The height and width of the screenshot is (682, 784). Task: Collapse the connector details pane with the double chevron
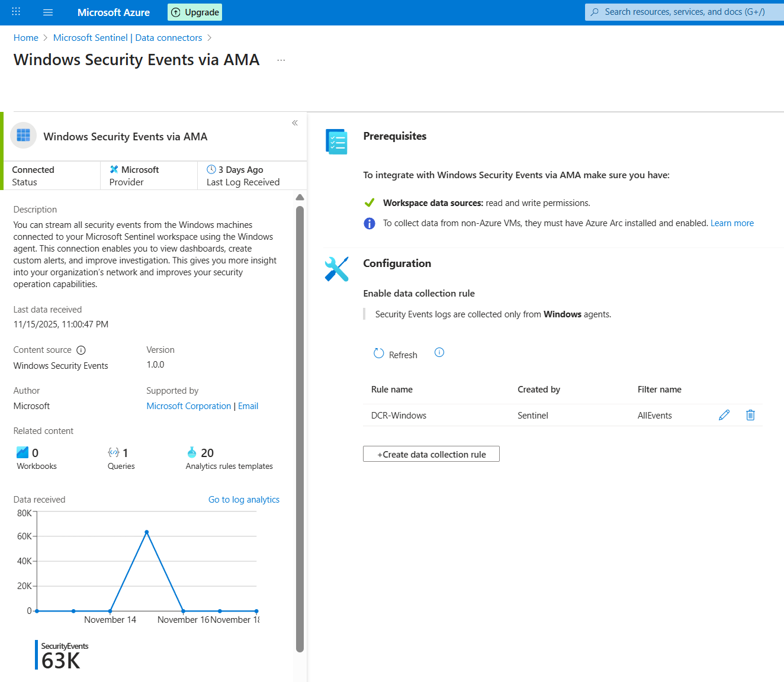click(294, 123)
